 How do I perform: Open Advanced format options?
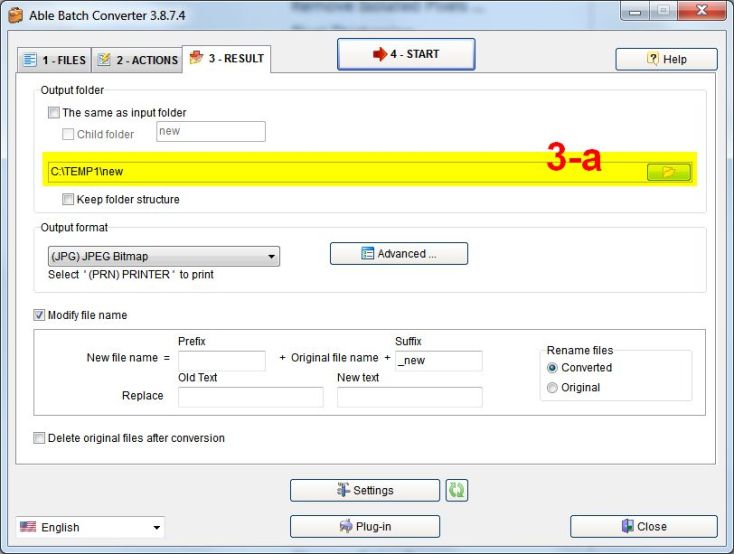pyautogui.click(x=399, y=254)
